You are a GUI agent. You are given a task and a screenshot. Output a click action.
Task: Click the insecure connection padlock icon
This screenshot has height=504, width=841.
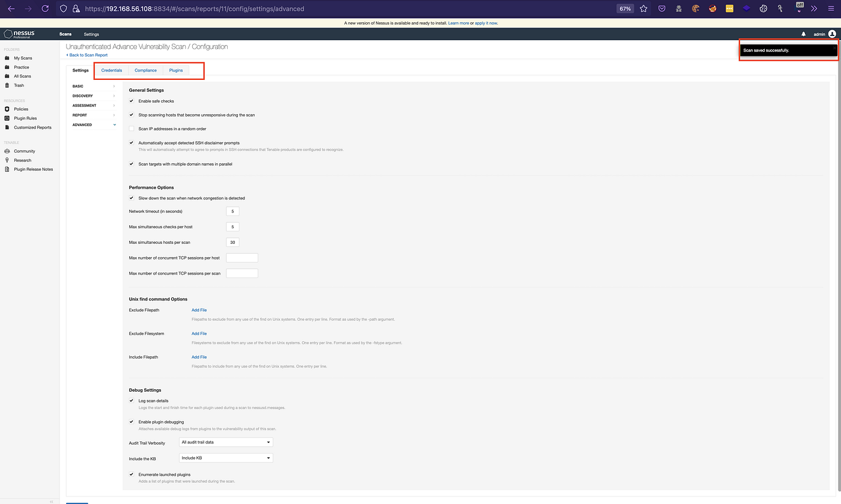point(76,8)
